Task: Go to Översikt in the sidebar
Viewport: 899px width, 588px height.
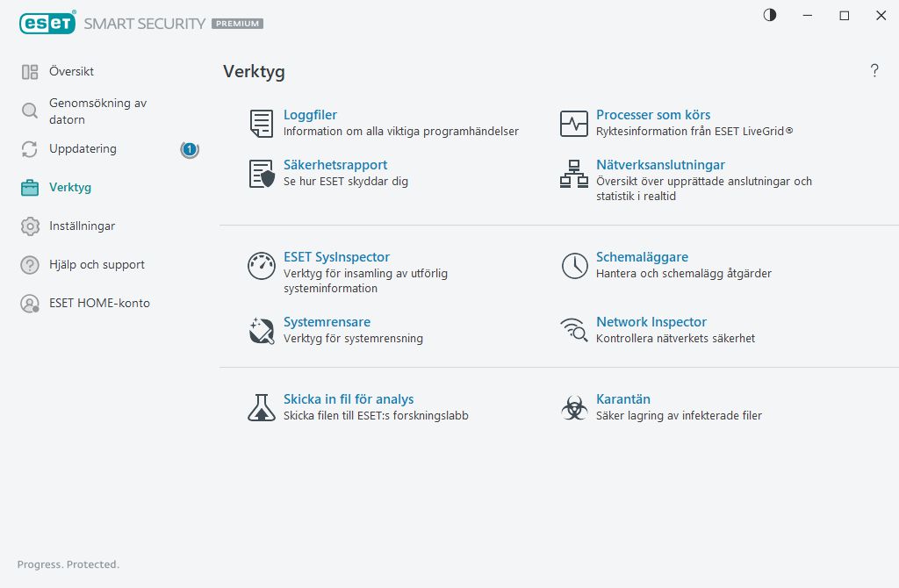Action: 71,71
